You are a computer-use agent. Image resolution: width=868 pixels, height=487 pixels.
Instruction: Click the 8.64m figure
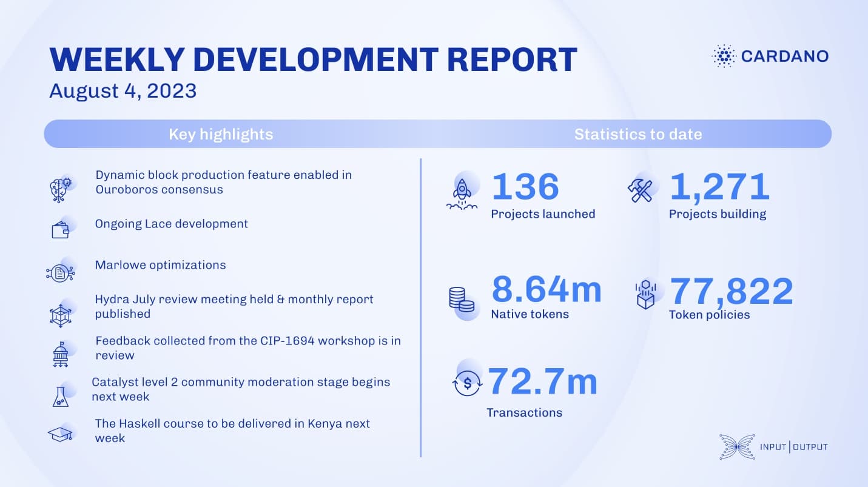tap(547, 289)
